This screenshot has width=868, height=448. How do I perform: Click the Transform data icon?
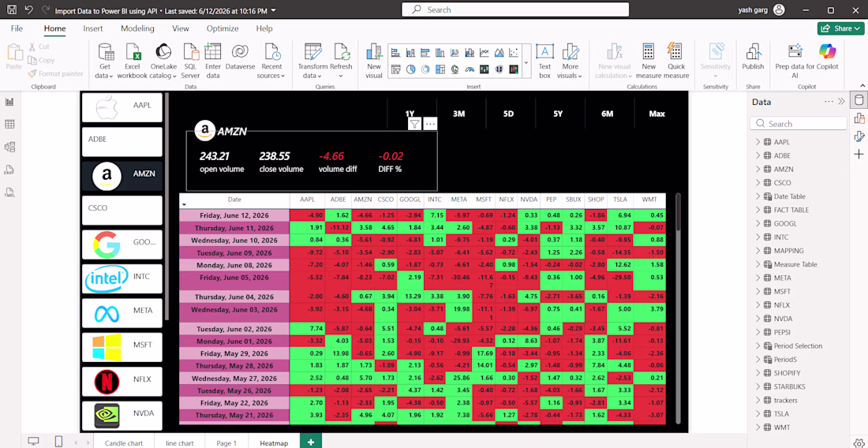coord(312,52)
